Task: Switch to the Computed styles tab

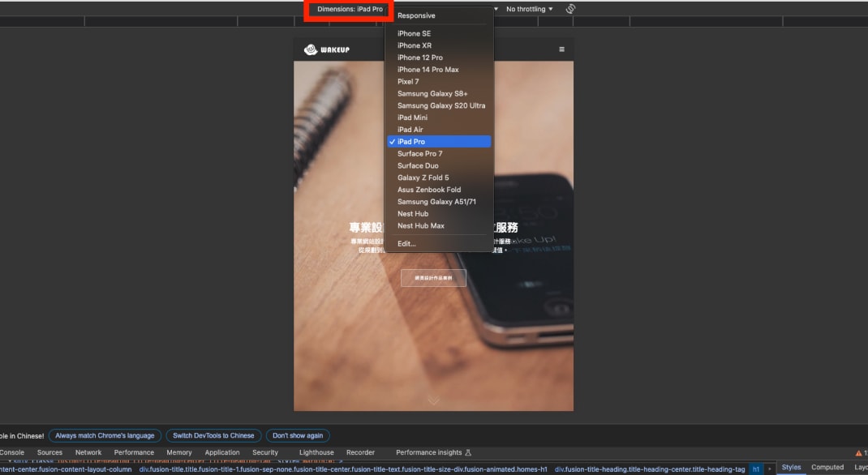Action: 827,467
